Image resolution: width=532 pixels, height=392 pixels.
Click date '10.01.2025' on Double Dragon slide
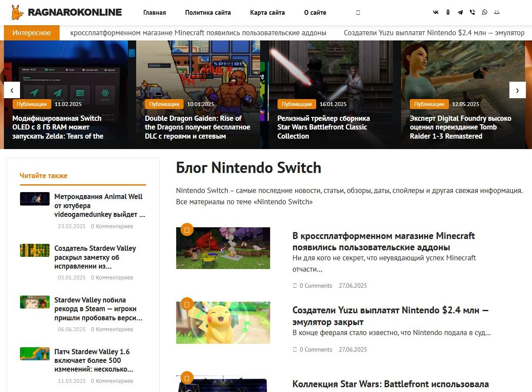tap(201, 104)
